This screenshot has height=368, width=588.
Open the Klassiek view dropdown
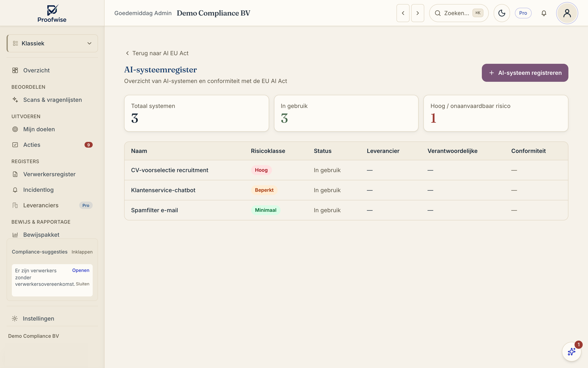pyautogui.click(x=52, y=43)
